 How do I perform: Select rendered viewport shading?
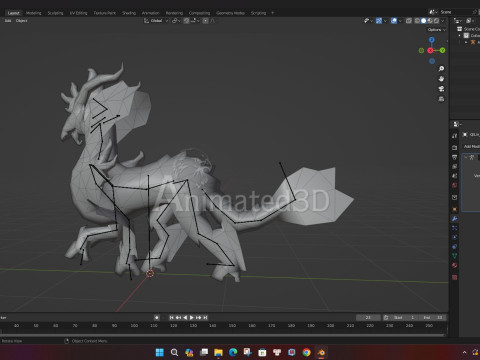(436, 21)
